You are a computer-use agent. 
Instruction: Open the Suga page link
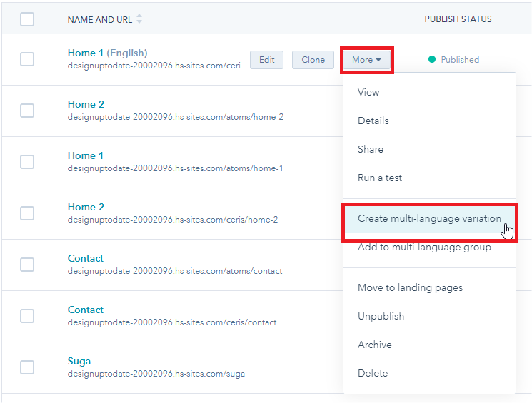tap(79, 361)
